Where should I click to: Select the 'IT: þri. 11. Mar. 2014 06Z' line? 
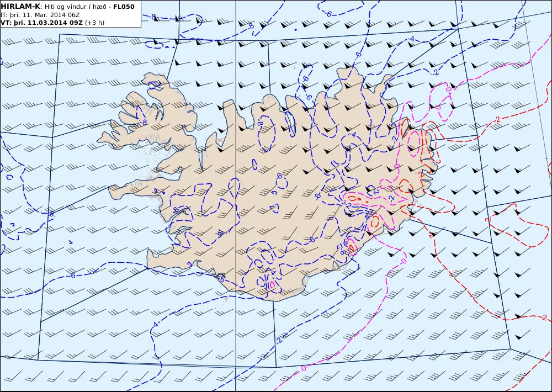tap(40, 15)
